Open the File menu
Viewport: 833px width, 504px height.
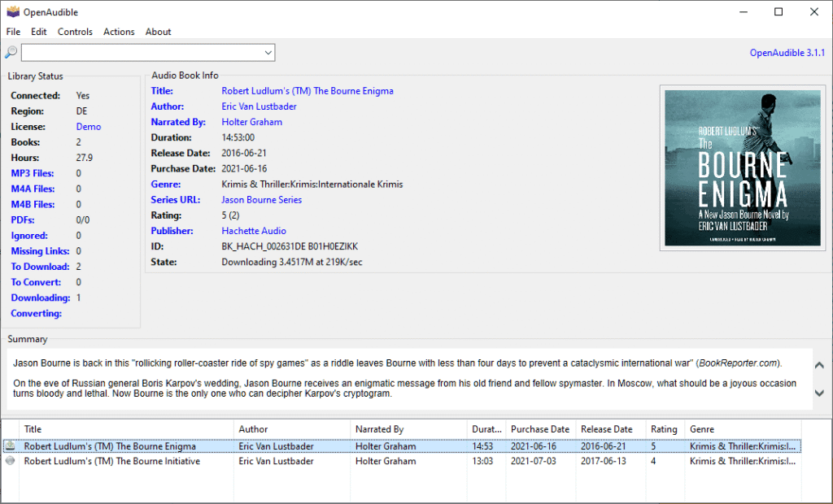(13, 32)
